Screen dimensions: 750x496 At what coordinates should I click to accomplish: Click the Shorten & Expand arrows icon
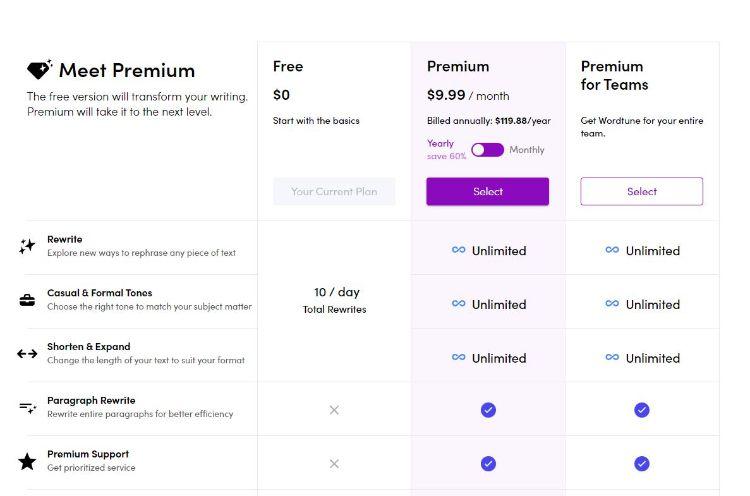(x=27, y=354)
